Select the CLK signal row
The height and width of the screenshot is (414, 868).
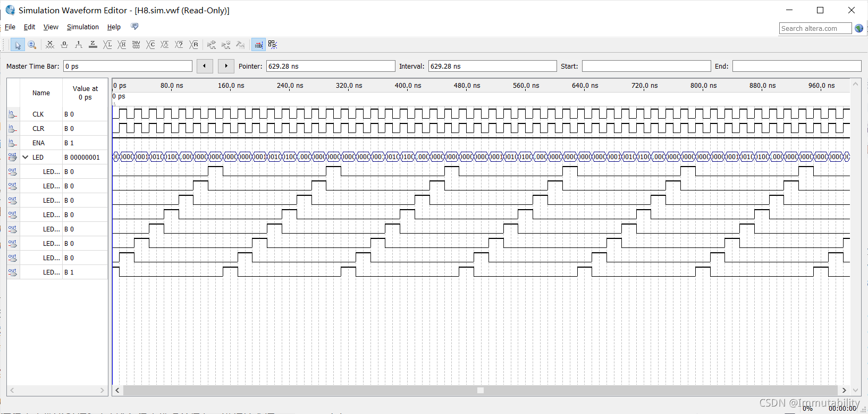57,114
